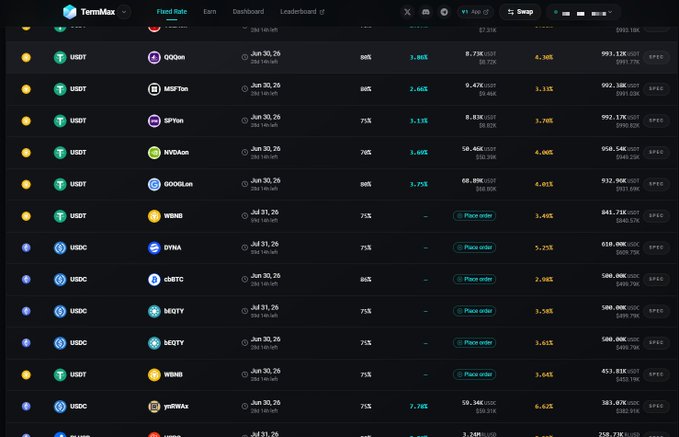
Task: Open the X (Twitter) social icon
Action: [x=407, y=12]
